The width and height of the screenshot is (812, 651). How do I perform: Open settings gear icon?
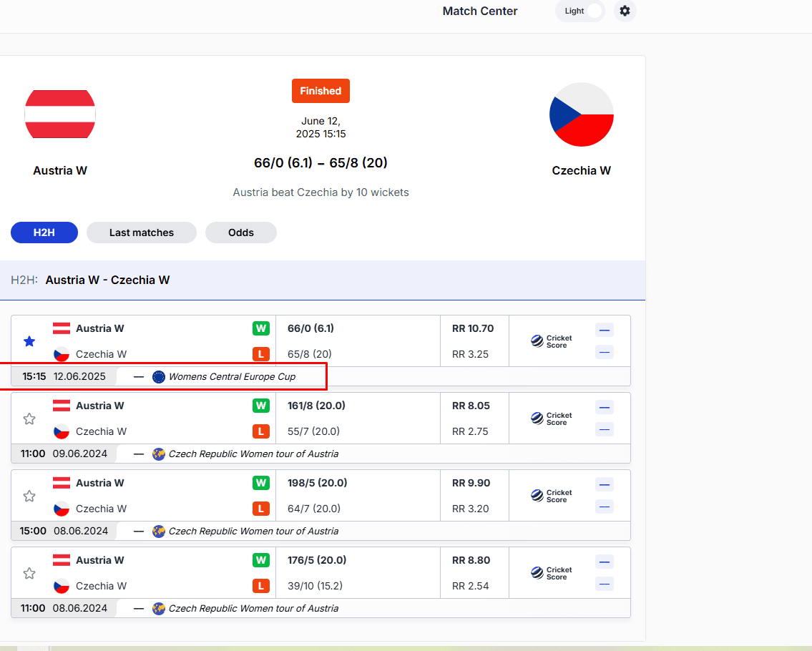click(625, 11)
